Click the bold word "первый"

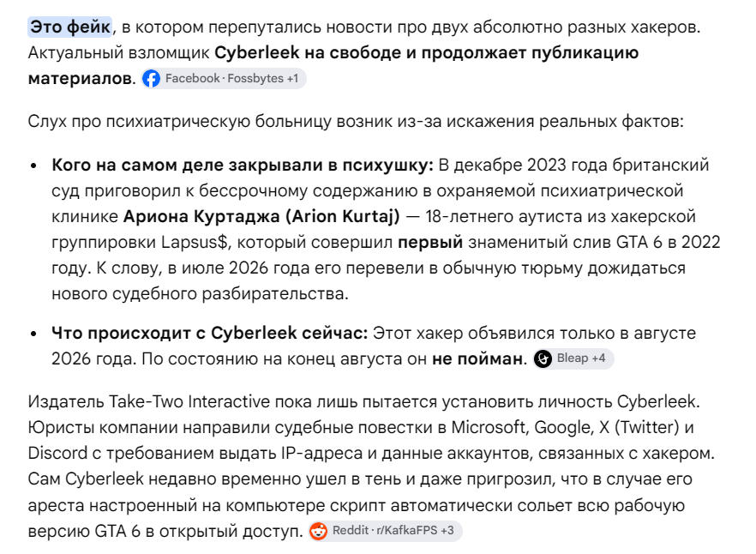430,242
